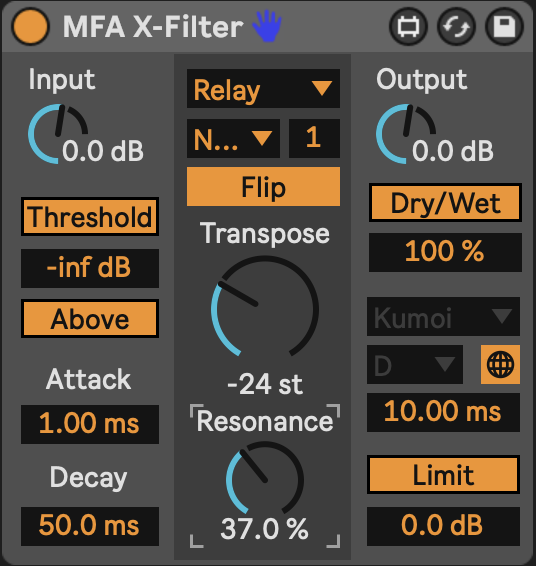Open the Relay mode dropdown

[x=263, y=88]
